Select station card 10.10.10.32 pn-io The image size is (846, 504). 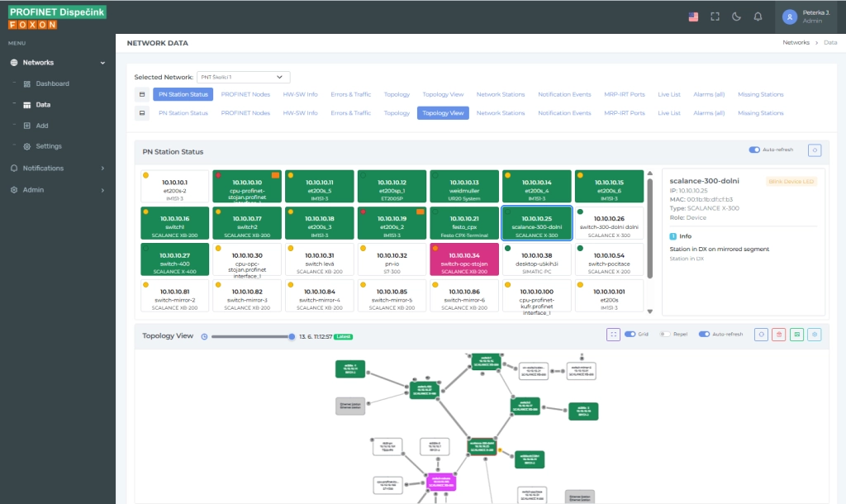(x=392, y=259)
